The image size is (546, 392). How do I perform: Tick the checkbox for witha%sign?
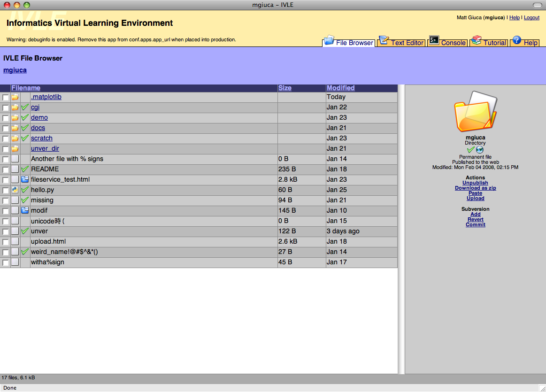[6, 262]
